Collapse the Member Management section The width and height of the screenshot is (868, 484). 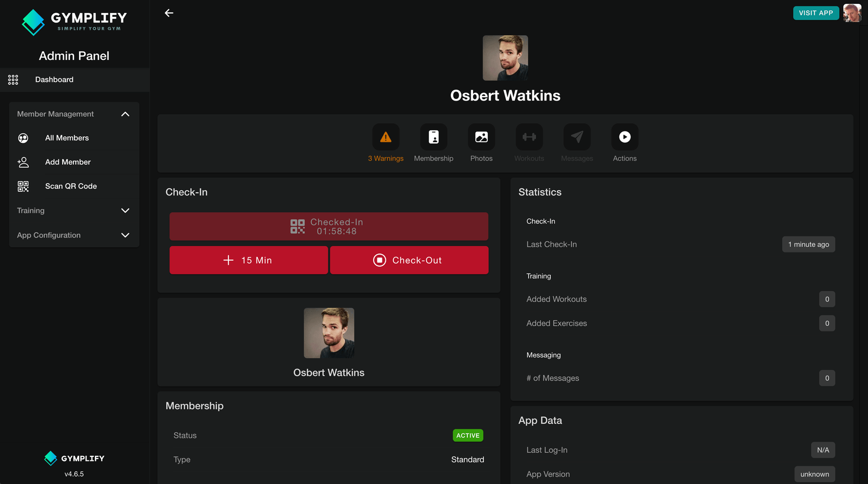[x=125, y=114]
